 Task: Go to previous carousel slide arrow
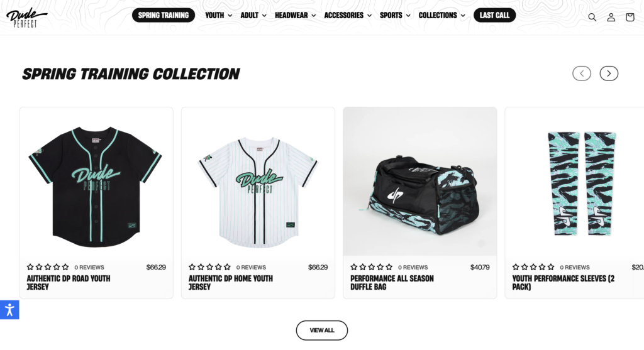tap(582, 74)
